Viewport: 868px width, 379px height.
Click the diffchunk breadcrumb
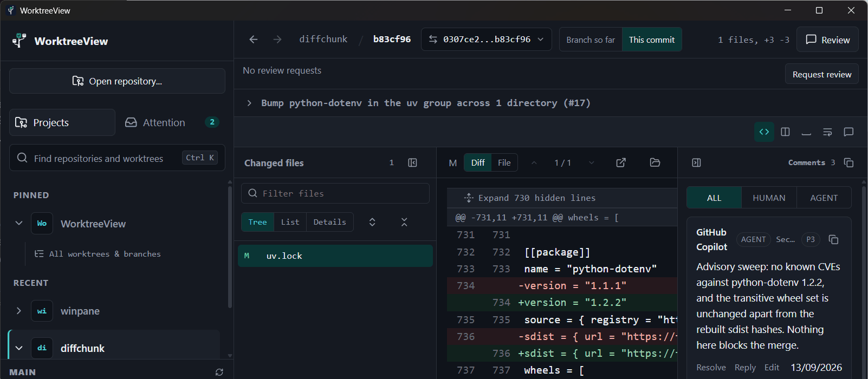(x=323, y=39)
